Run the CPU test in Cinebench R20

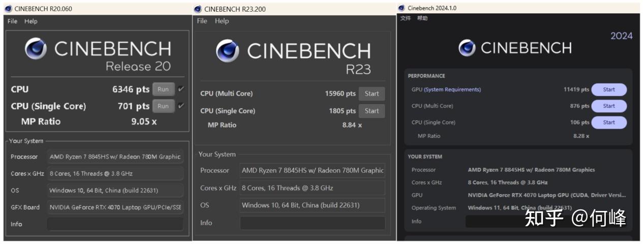tap(163, 89)
